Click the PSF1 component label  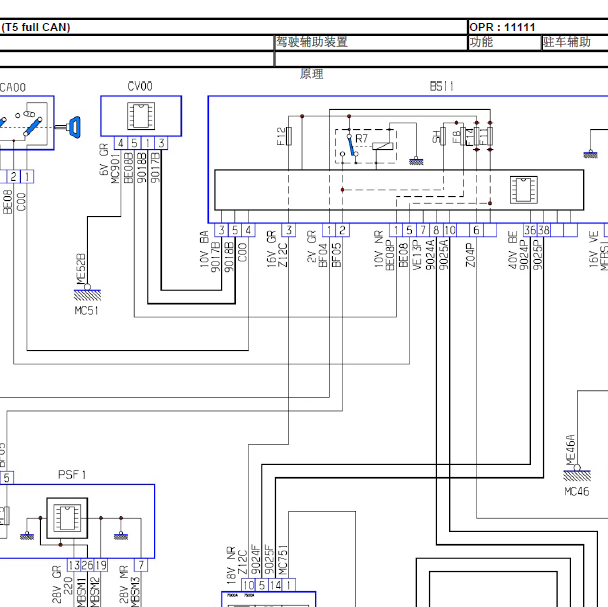(72, 475)
